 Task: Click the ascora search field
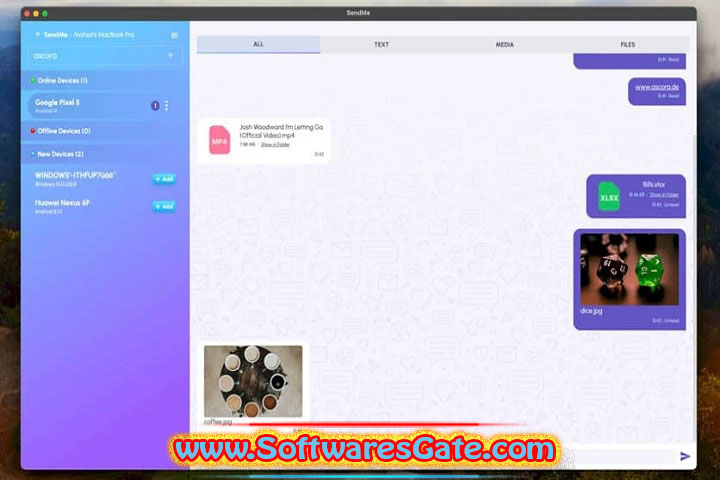point(104,56)
